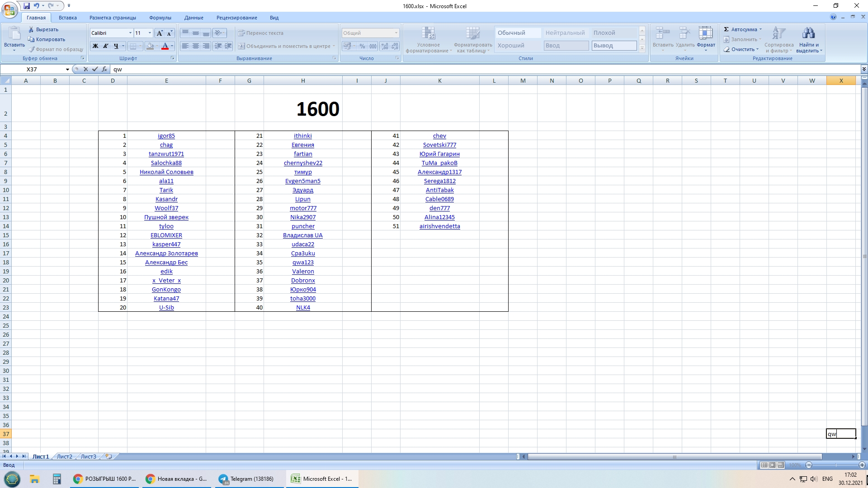Center-align text horizontally
This screenshot has height=488, width=868.
click(195, 46)
